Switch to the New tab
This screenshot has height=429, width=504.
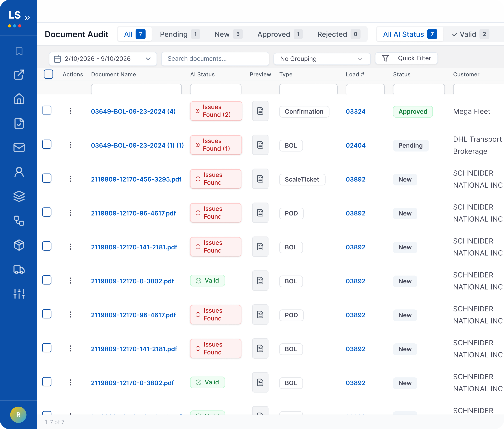228,34
